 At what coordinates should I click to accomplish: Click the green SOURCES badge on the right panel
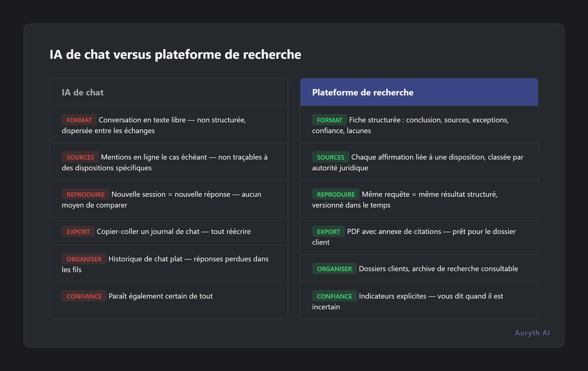click(331, 157)
